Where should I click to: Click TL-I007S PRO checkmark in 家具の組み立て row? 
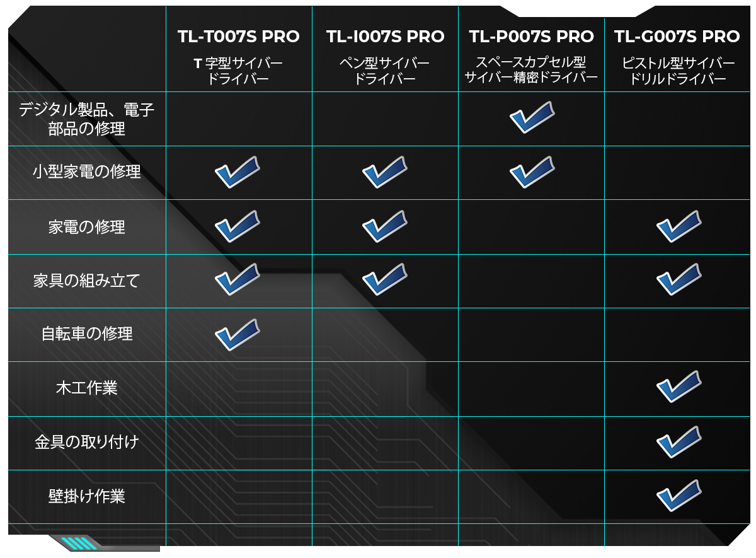click(x=384, y=279)
